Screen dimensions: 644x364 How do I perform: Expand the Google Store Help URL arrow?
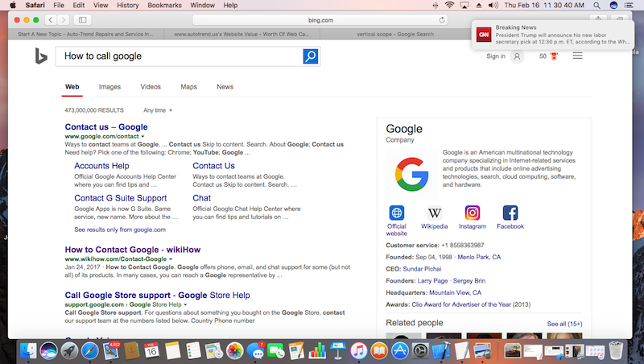coord(185,305)
